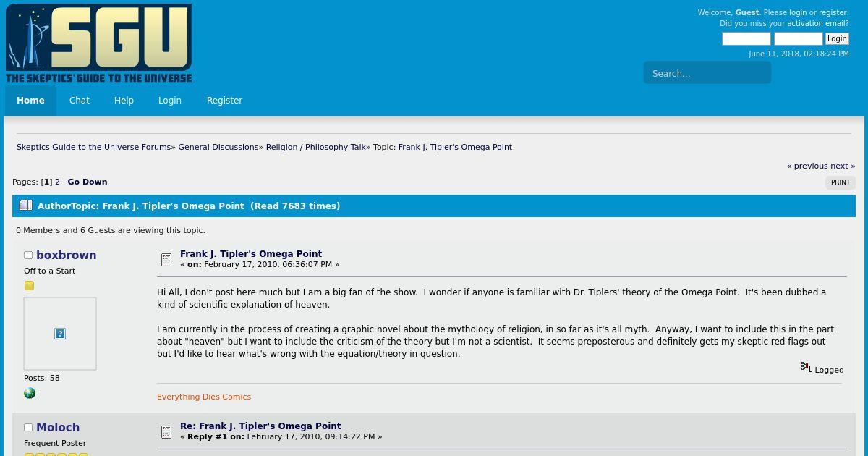Open the Help menu item
The height and width of the screenshot is (456, 868).
pos(124,101)
